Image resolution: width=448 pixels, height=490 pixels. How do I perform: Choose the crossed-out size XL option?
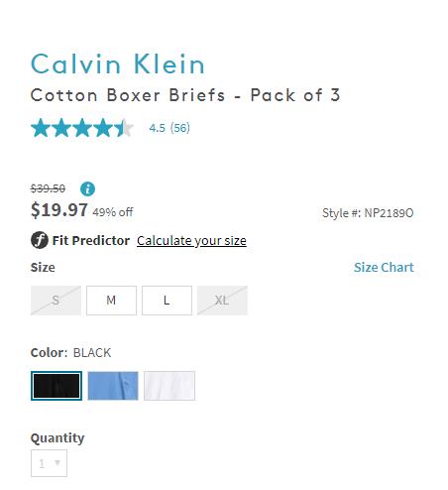point(222,301)
